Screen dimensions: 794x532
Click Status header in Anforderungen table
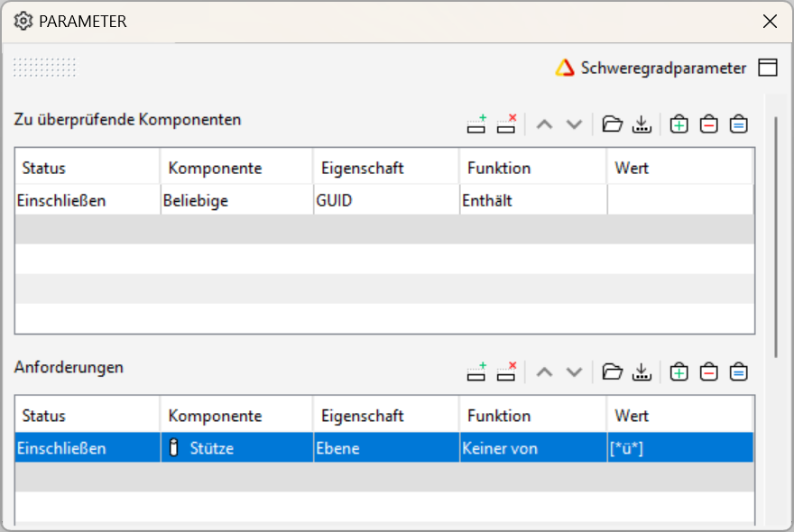click(88, 416)
